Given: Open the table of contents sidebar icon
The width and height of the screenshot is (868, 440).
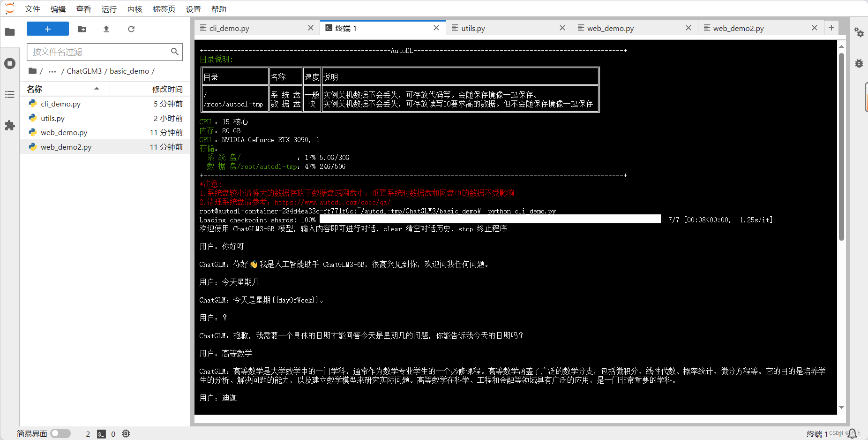Looking at the screenshot, I should 10,94.
